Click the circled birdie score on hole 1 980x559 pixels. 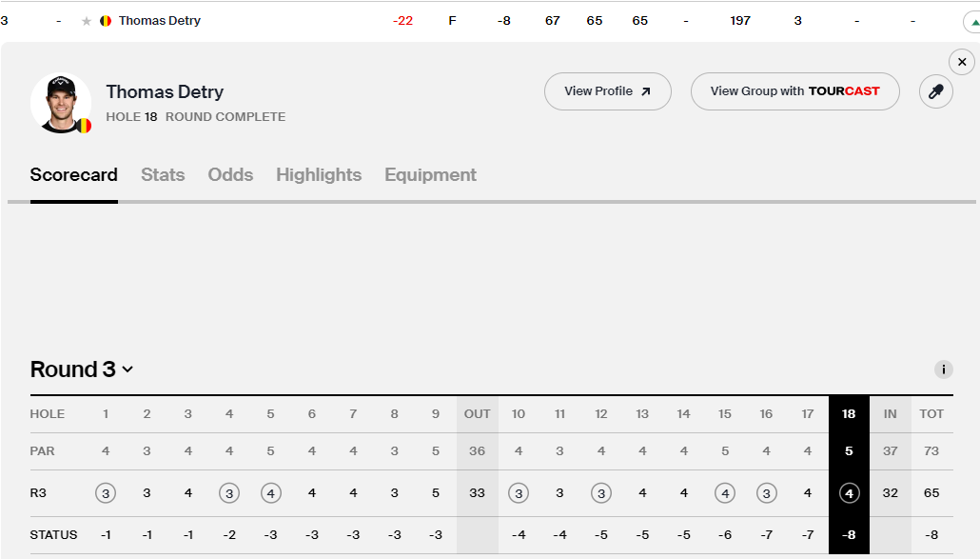click(106, 493)
